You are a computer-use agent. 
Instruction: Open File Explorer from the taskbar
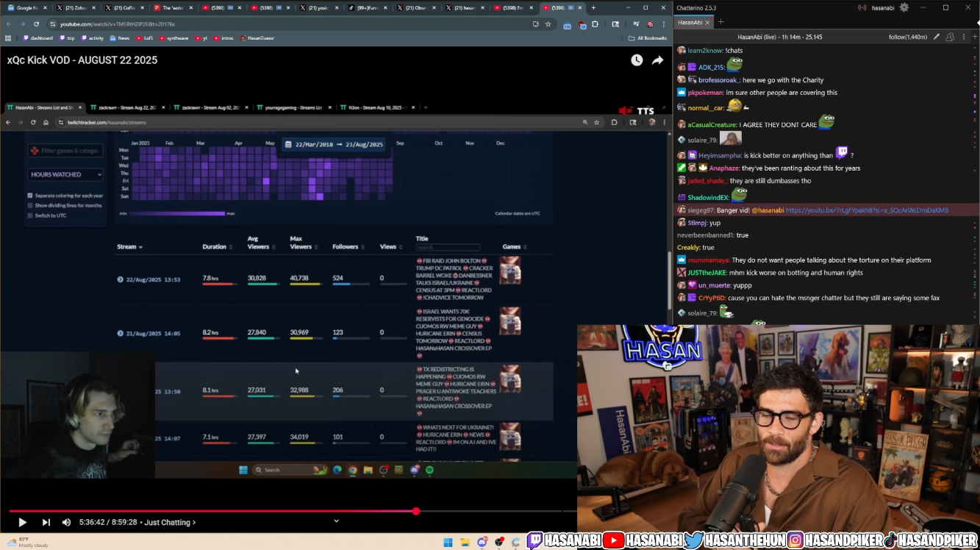pos(465,543)
